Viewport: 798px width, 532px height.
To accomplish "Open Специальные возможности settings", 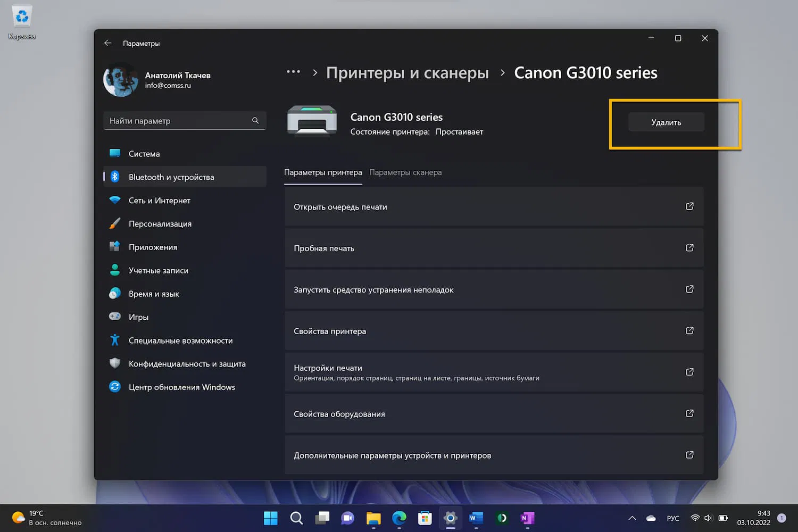I will click(185, 340).
